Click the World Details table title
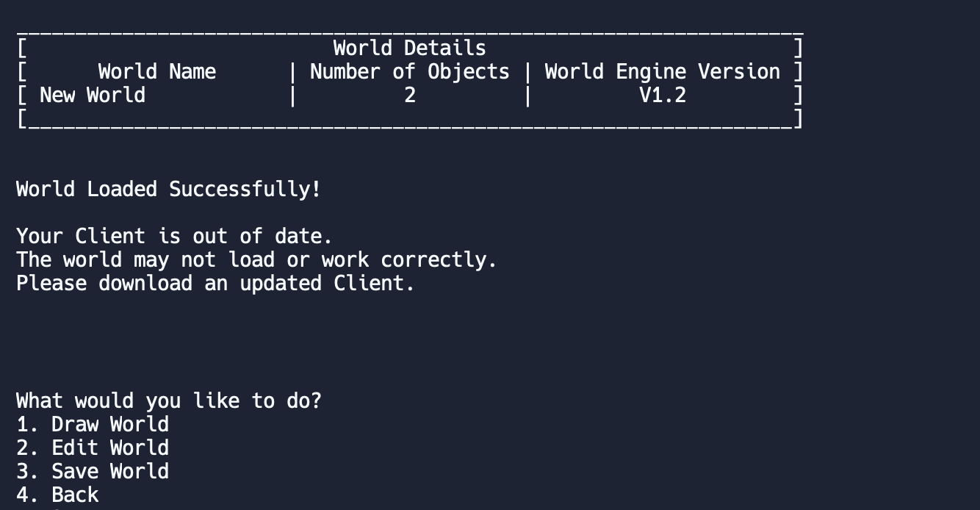Image resolution: width=980 pixels, height=510 pixels. coord(409,48)
